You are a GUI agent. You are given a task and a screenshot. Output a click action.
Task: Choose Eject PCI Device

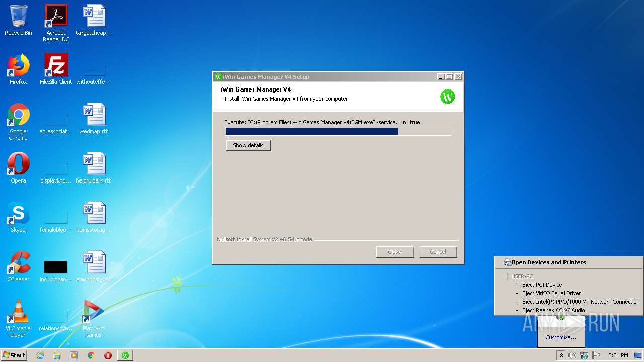click(542, 285)
